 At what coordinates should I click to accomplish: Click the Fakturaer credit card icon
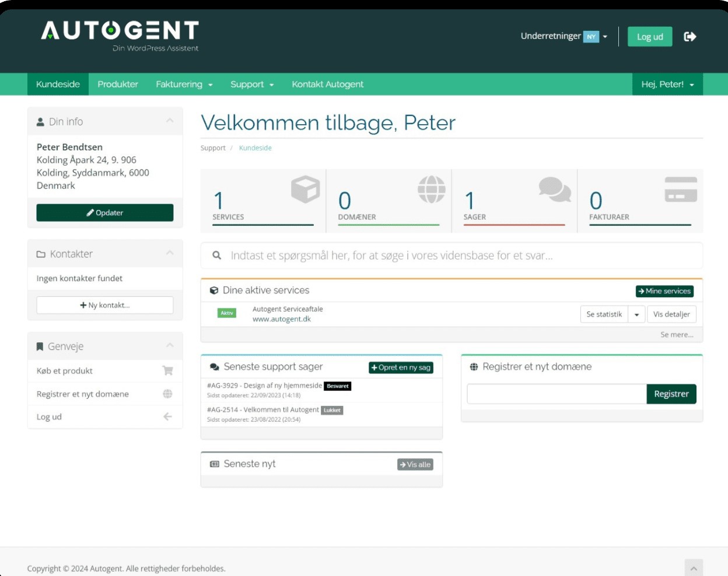(x=681, y=189)
